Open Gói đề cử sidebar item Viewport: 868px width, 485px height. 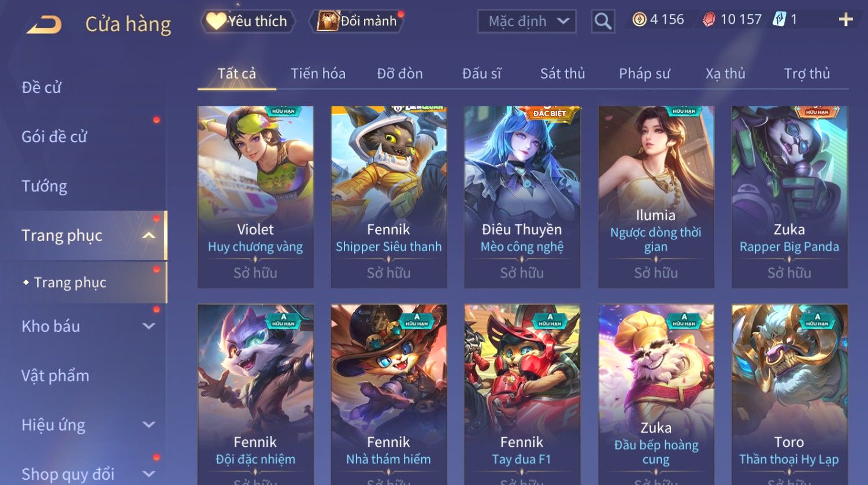[x=54, y=137]
